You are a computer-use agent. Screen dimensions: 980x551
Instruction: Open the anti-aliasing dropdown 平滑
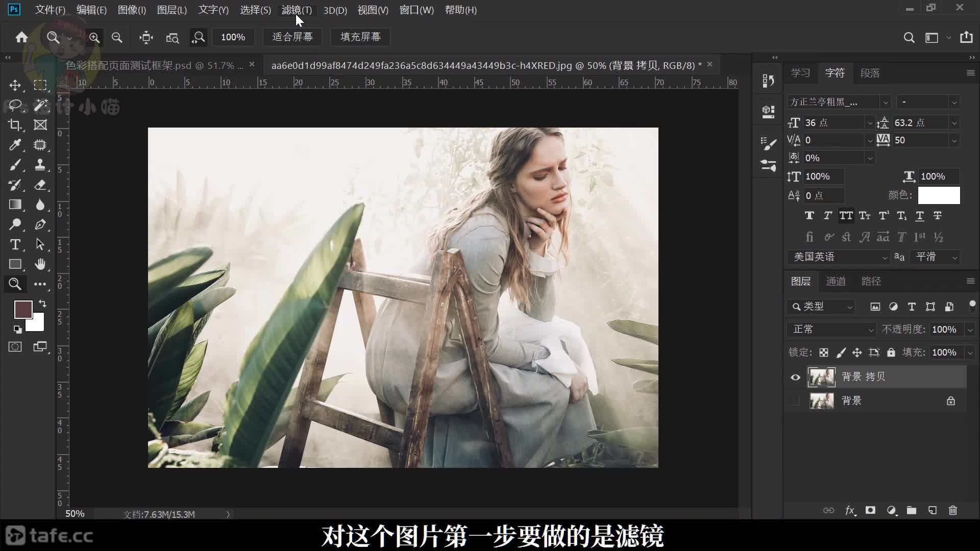click(x=935, y=257)
